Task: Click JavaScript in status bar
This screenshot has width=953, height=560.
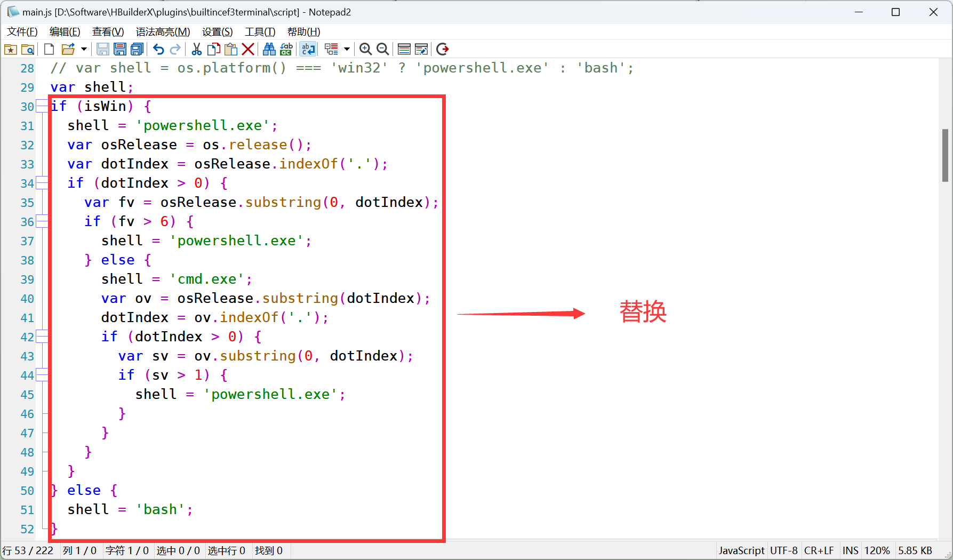Action: pos(741,550)
